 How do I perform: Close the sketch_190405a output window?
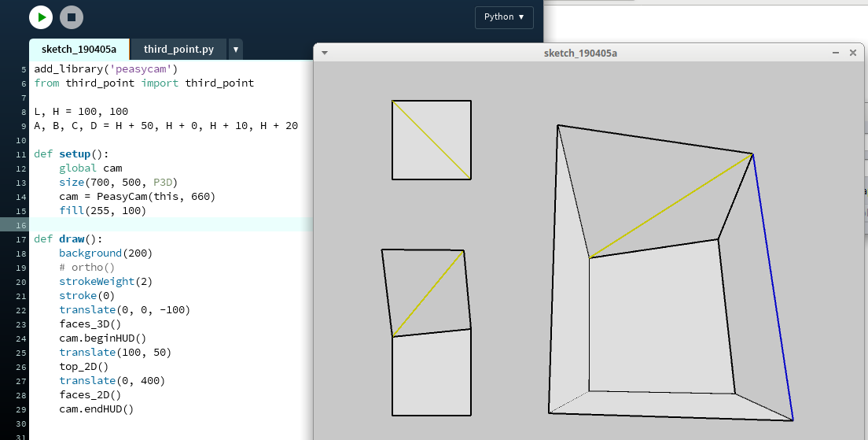point(853,53)
